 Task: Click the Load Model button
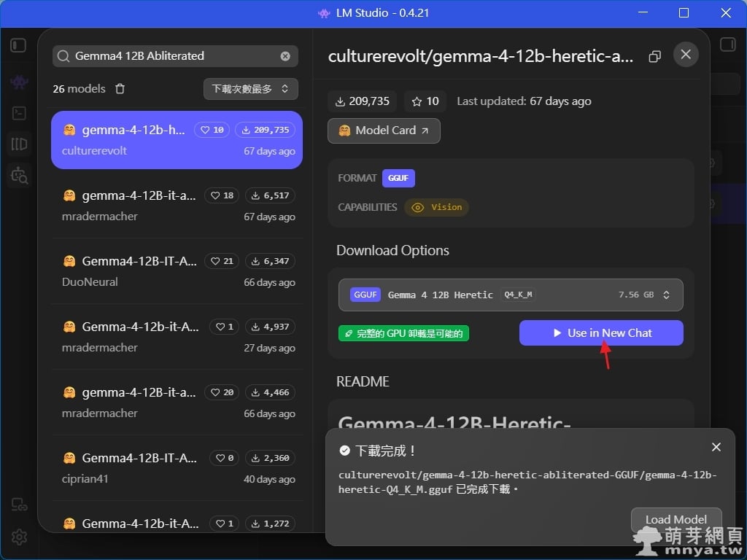point(676,519)
